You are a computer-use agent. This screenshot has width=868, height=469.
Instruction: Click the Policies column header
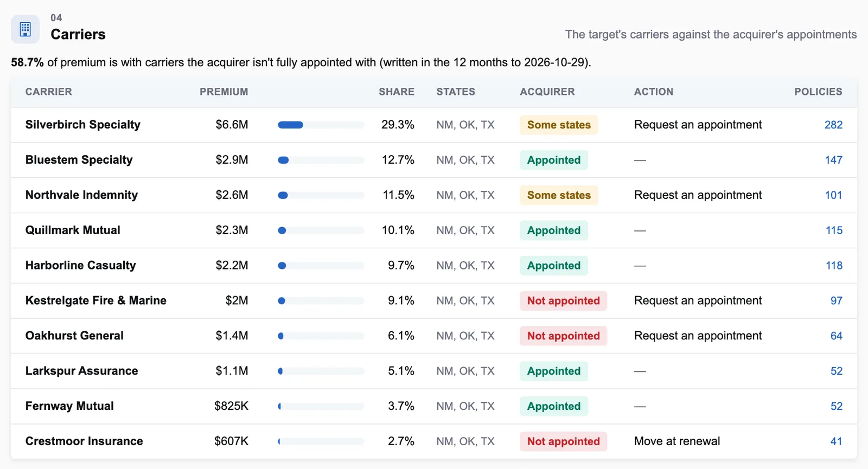[x=818, y=92]
